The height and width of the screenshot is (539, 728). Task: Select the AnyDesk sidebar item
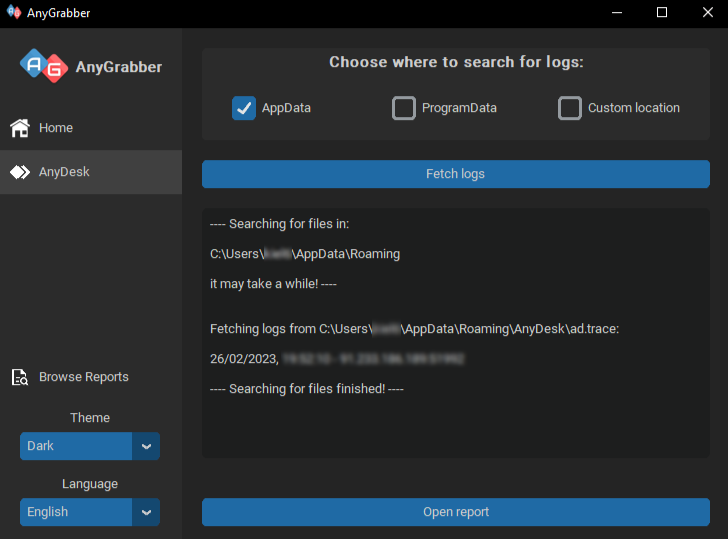coord(91,172)
